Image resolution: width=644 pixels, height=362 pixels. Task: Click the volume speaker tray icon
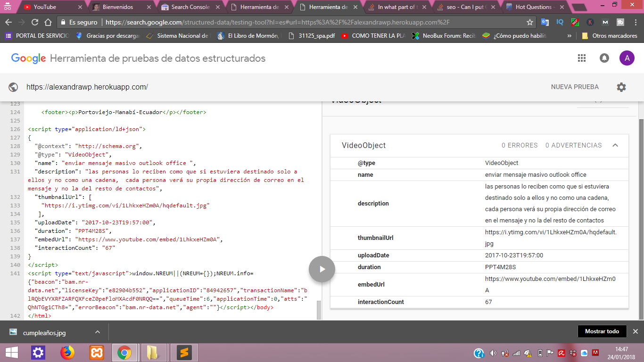(493, 353)
